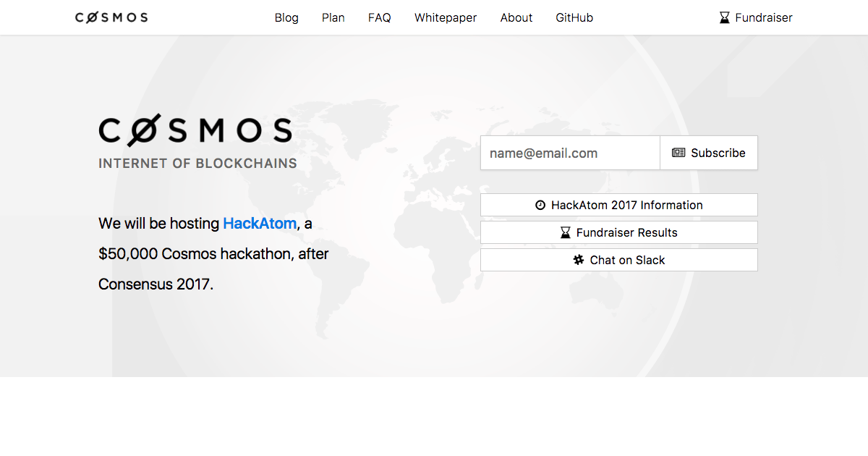Open the Fundraiser text link in the top-right navbar
This screenshot has height=456, width=868.
(x=764, y=17)
